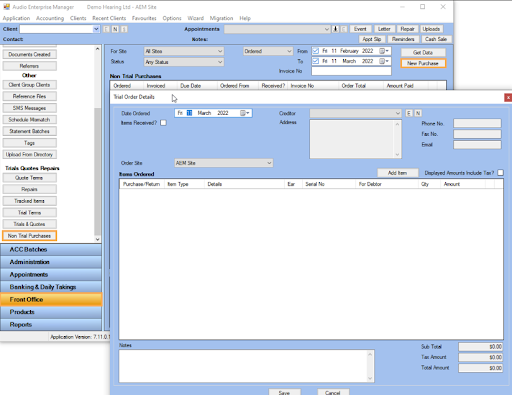Screen dimensions: 512x395
Task: Open the Options menu
Action: 172,18
